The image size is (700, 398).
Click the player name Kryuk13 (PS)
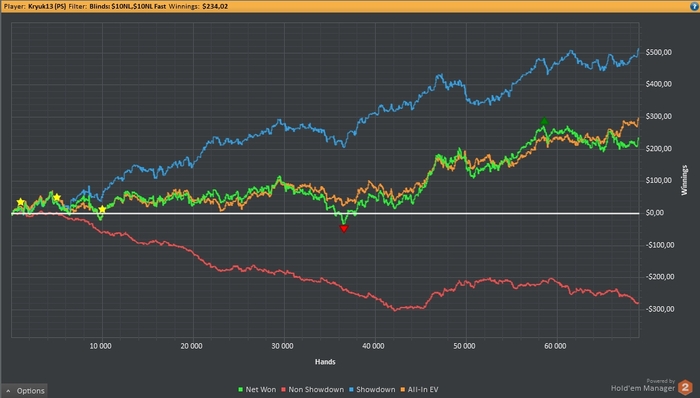(47, 6)
